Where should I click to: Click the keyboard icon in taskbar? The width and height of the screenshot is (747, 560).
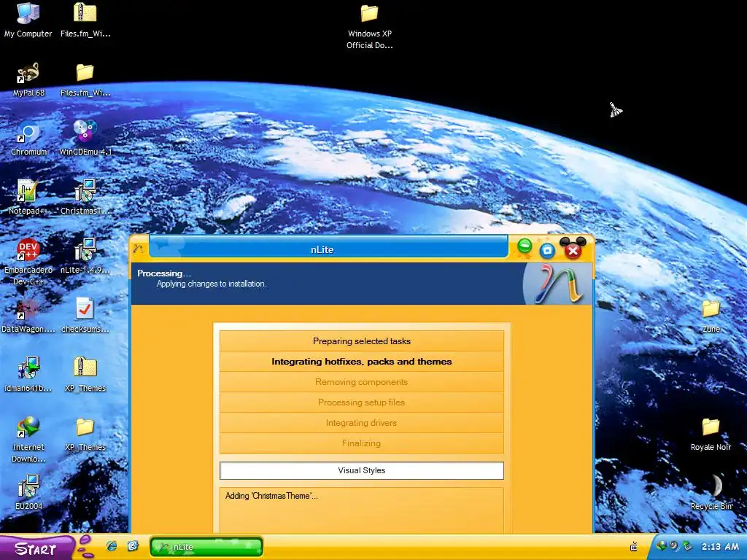[634, 547]
